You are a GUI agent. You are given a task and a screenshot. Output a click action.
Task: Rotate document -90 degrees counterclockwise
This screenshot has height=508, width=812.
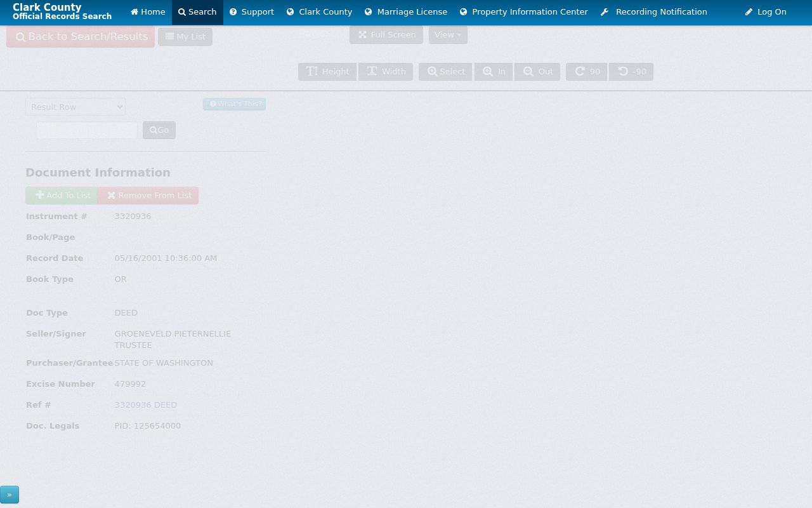(631, 72)
